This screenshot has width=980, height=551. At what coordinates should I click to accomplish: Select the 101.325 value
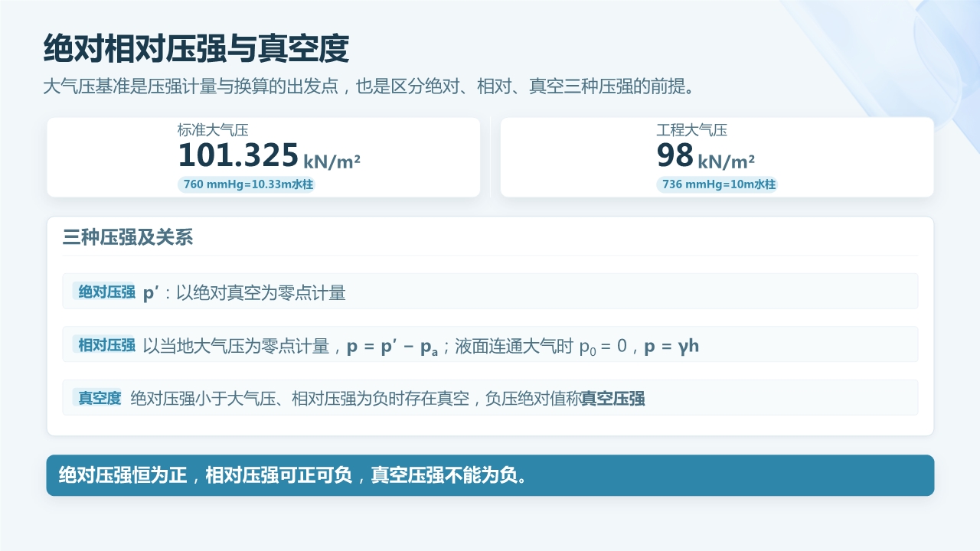pos(238,155)
